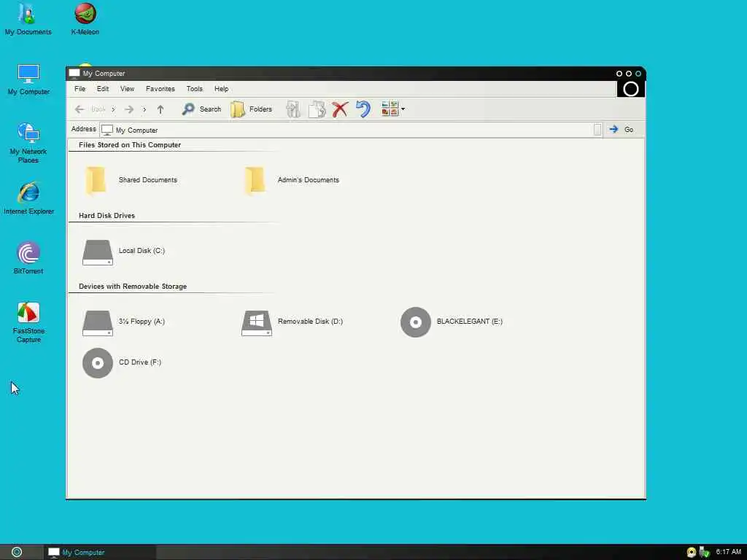Click the red Delete X icon
This screenshot has height=560, width=747.
(340, 109)
